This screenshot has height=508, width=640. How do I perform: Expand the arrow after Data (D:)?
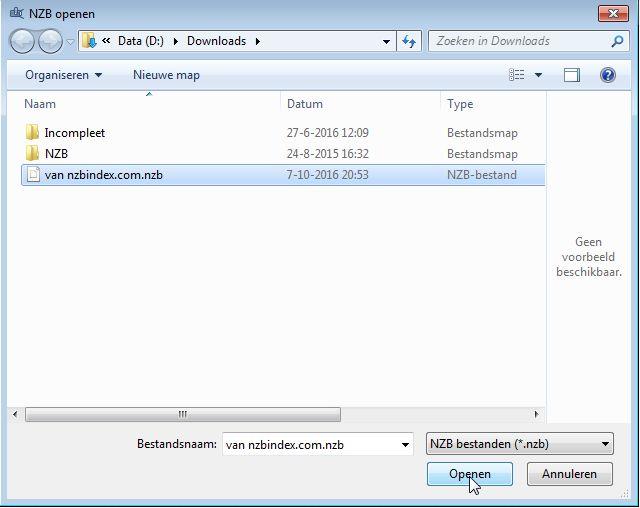coord(176,41)
